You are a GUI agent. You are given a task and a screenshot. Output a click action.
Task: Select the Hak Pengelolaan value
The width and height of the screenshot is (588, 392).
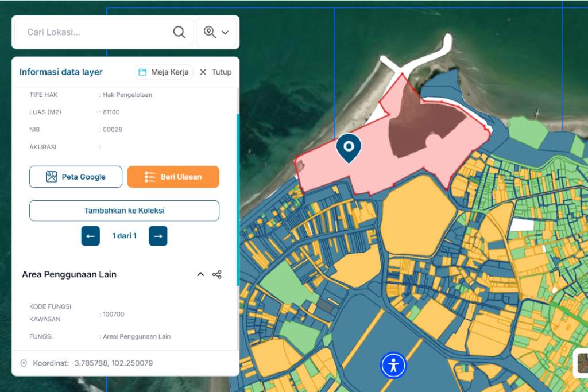point(127,95)
